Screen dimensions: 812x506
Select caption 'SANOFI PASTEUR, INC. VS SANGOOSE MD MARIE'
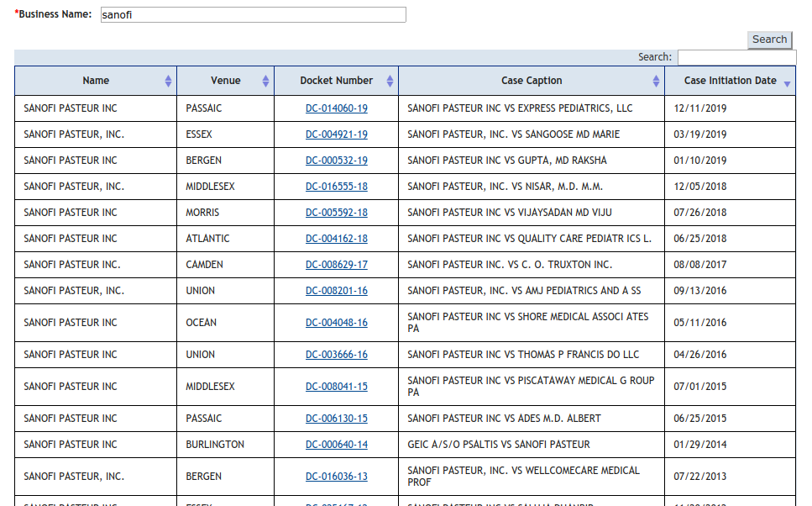click(513, 134)
